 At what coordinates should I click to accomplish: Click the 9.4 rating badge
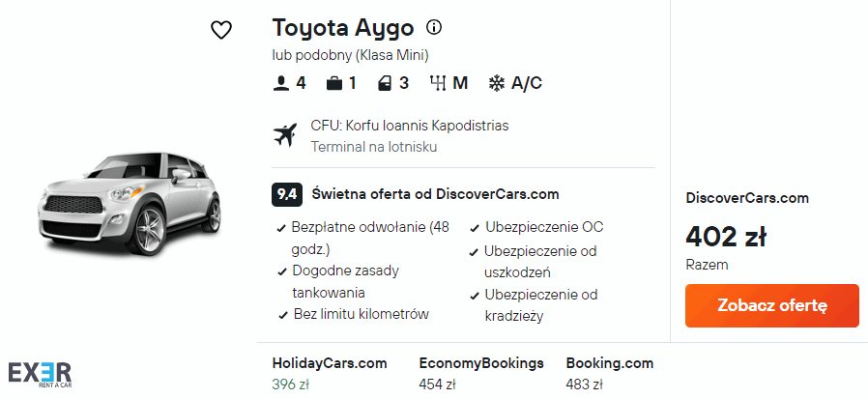point(287,194)
